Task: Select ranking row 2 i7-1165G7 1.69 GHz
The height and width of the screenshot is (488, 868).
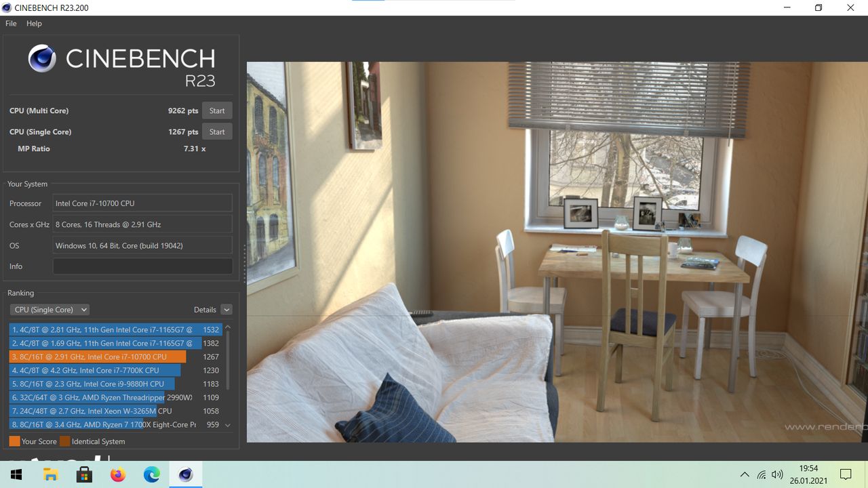Action: coord(115,343)
